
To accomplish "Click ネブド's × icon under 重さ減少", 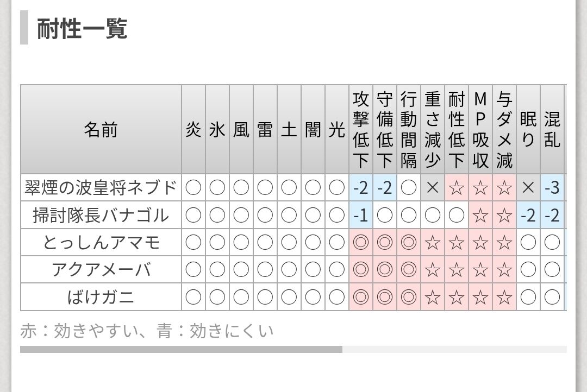I will point(433,187).
